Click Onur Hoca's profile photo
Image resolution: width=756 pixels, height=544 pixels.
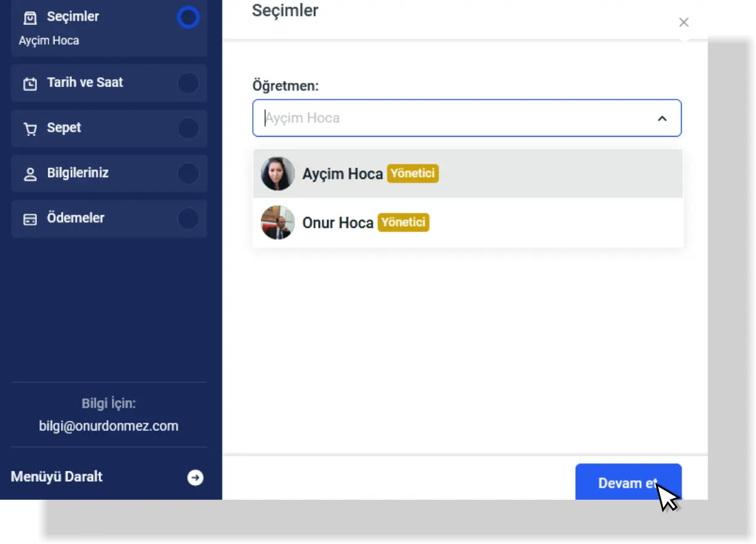point(278,222)
